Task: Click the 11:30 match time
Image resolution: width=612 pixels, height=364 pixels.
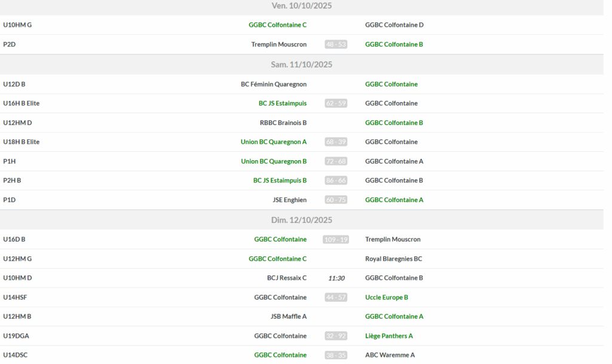Action: click(x=336, y=279)
